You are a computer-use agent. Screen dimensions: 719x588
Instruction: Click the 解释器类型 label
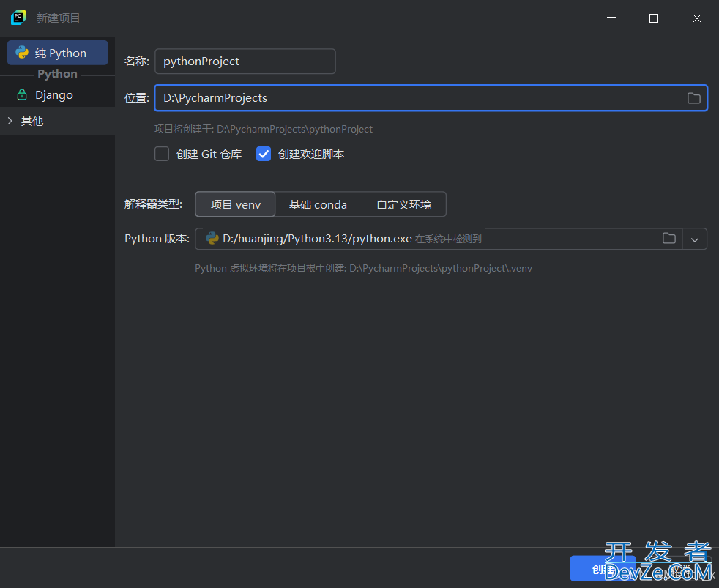[x=153, y=204]
